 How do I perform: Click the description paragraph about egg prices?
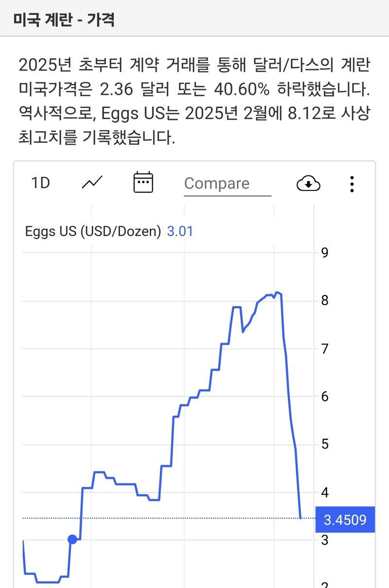[x=194, y=101]
